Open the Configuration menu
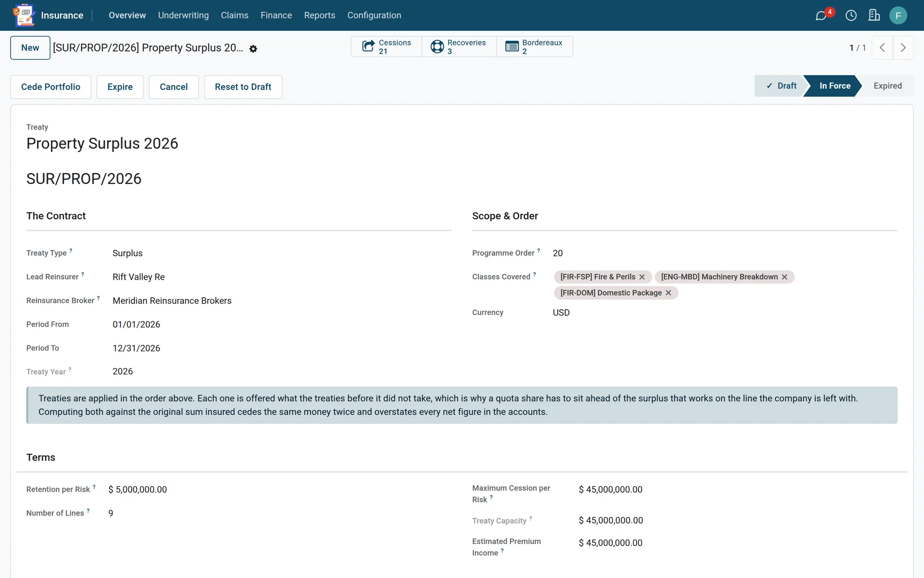 (374, 15)
